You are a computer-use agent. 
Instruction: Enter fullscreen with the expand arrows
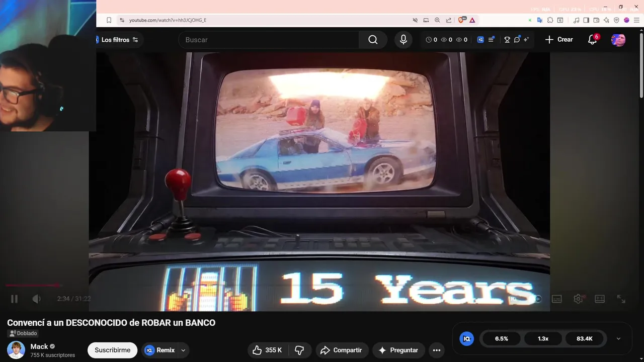pyautogui.click(x=621, y=299)
